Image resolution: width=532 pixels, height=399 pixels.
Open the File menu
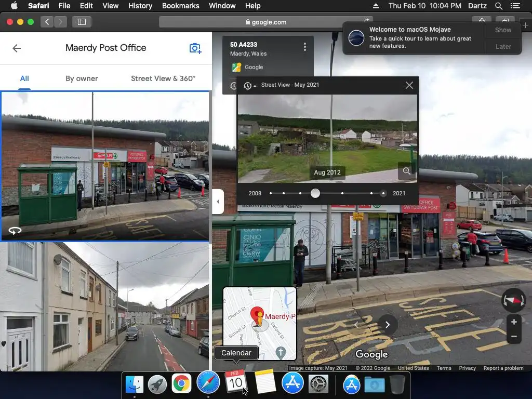(64, 6)
